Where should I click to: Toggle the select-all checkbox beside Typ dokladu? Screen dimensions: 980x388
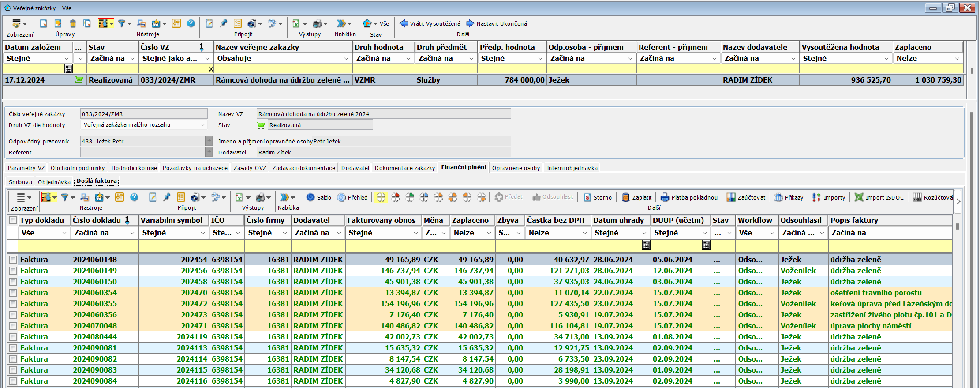coord(13,220)
